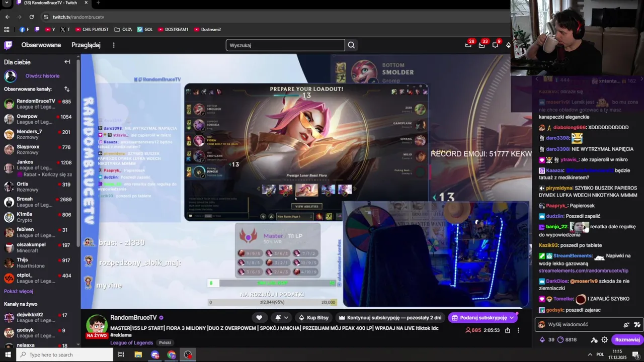The height and width of the screenshot is (362, 644).
Task: Open whispers icon with badge 9
Action: tap(495, 45)
